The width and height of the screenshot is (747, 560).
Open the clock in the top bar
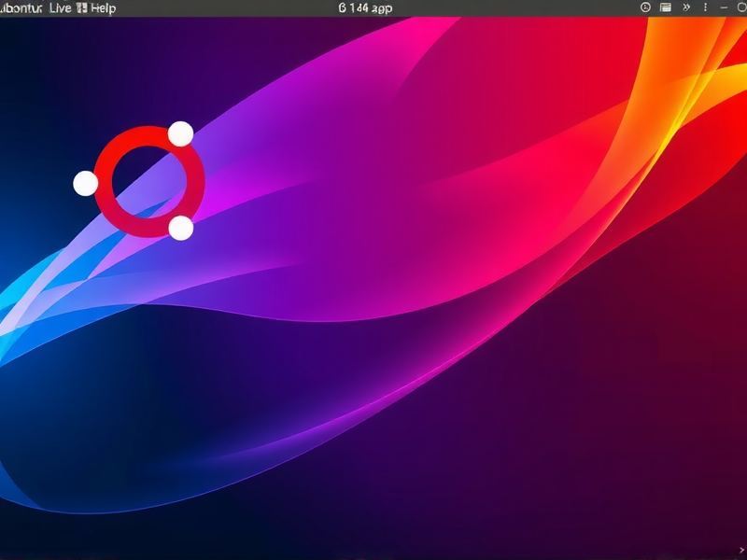coord(365,7)
